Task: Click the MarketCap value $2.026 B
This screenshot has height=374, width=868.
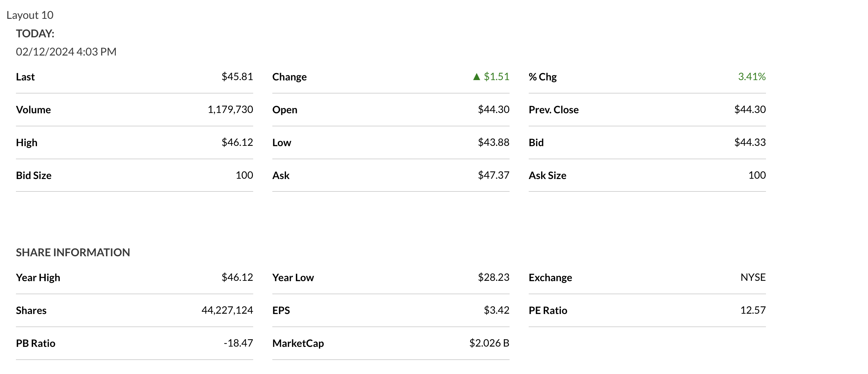Action: (x=489, y=343)
